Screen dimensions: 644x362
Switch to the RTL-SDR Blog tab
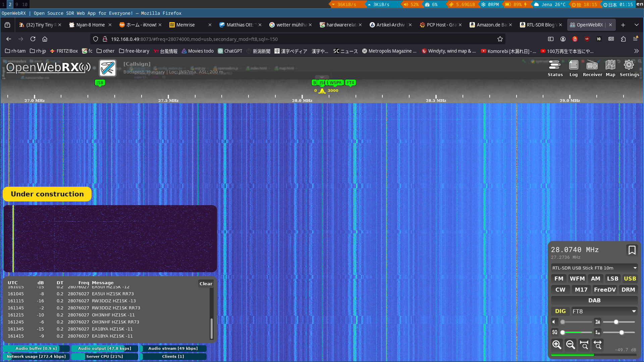pos(541,25)
